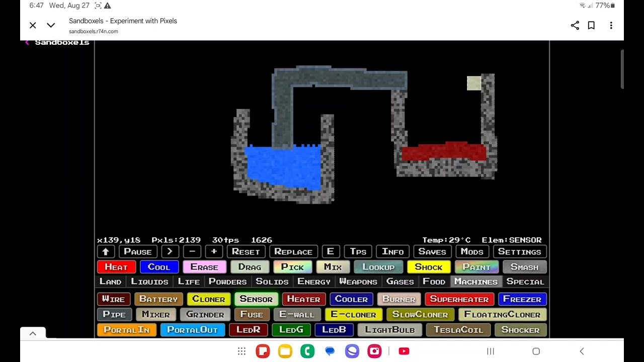Select the Erase tool
This screenshot has width=644, height=362.
204,267
